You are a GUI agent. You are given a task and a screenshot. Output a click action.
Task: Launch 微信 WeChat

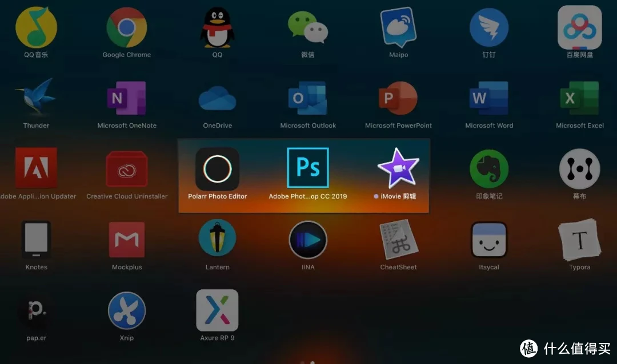pyautogui.click(x=308, y=27)
